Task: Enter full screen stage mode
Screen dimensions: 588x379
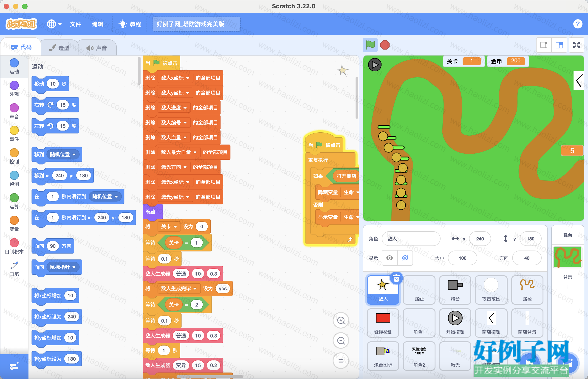Action: (577, 45)
